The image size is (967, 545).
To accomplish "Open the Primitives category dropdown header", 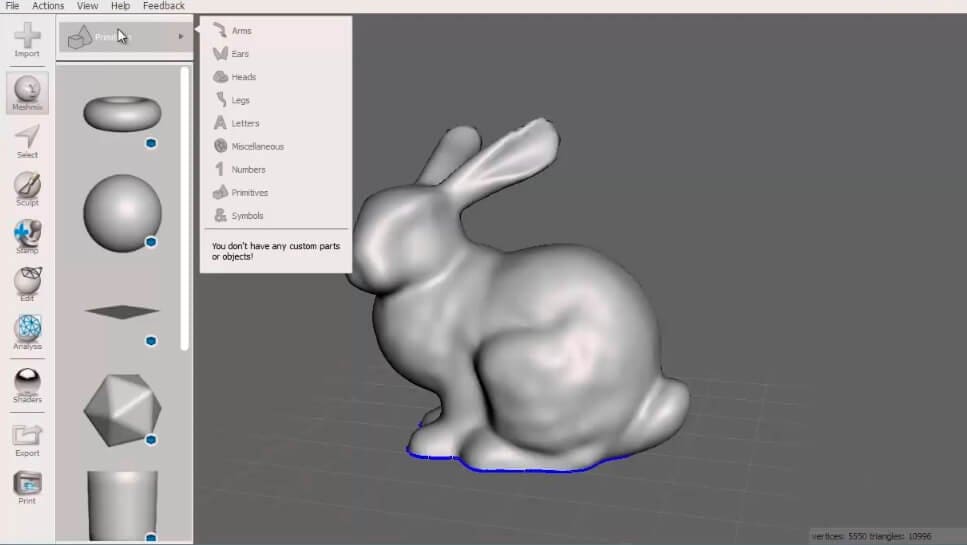I will (x=125, y=37).
